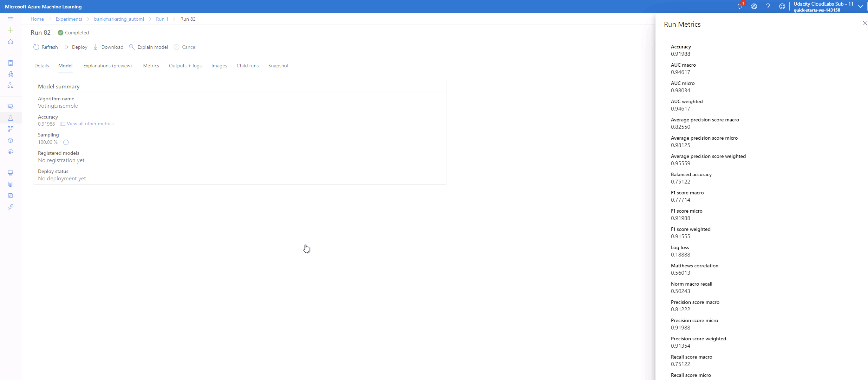Switch to the Metrics tab

[151, 66]
